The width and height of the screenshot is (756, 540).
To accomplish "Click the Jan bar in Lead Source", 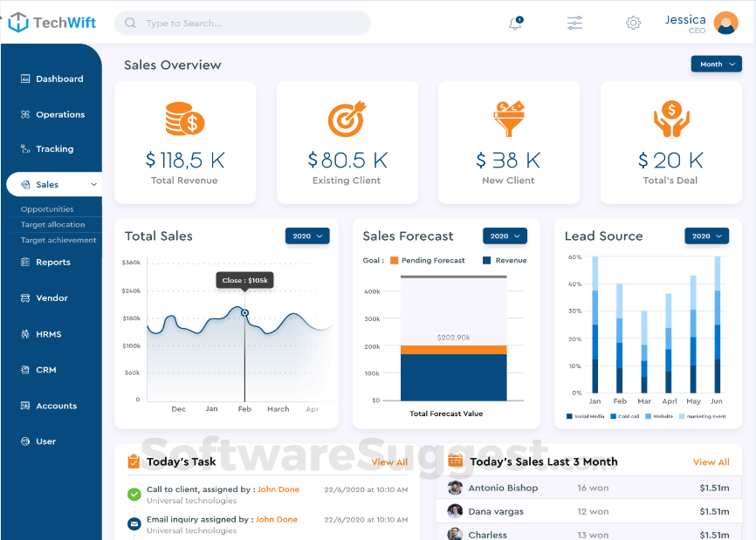I will pos(595,325).
